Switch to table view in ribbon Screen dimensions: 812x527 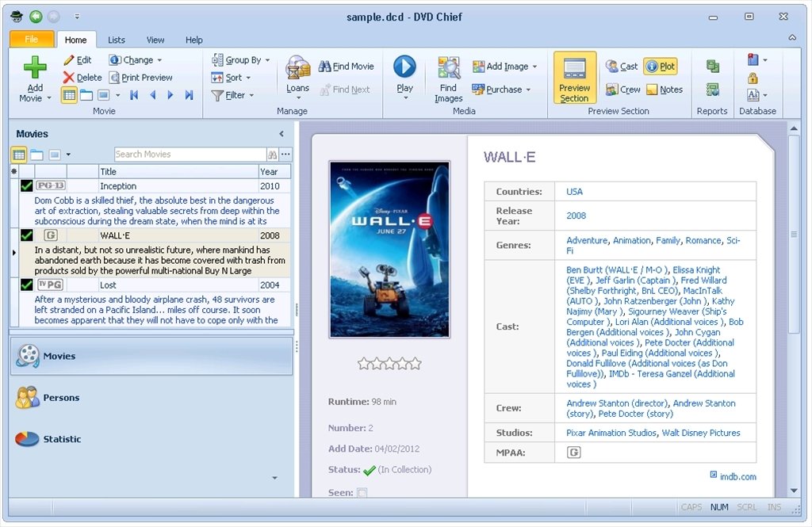69,95
